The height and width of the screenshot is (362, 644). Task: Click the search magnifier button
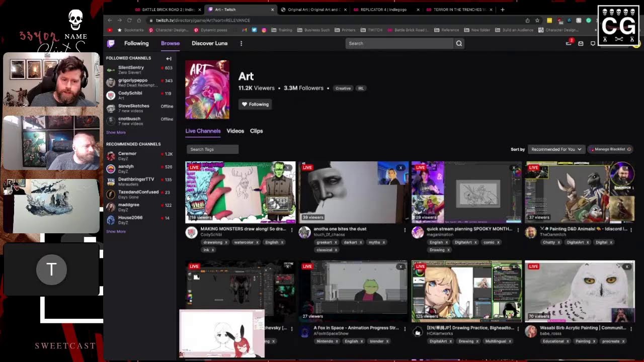(459, 44)
